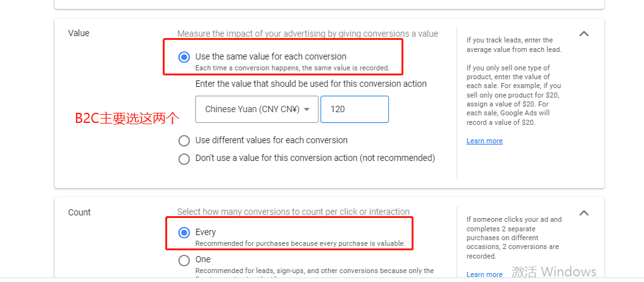
Task: Click the "Value" section heading
Action: point(80,34)
